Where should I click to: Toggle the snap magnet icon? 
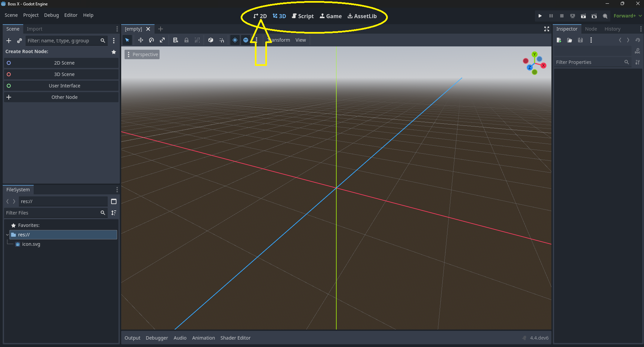(222, 40)
